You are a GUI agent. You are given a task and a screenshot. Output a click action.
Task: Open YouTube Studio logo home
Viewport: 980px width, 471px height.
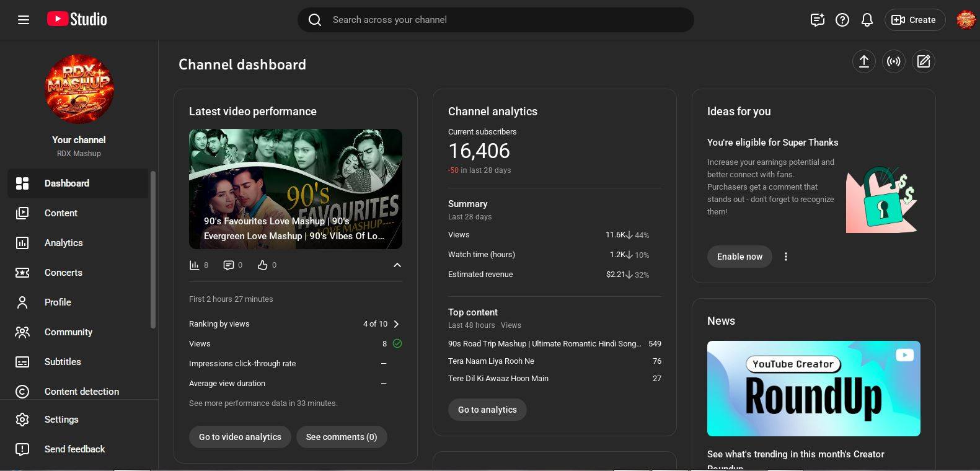click(77, 19)
